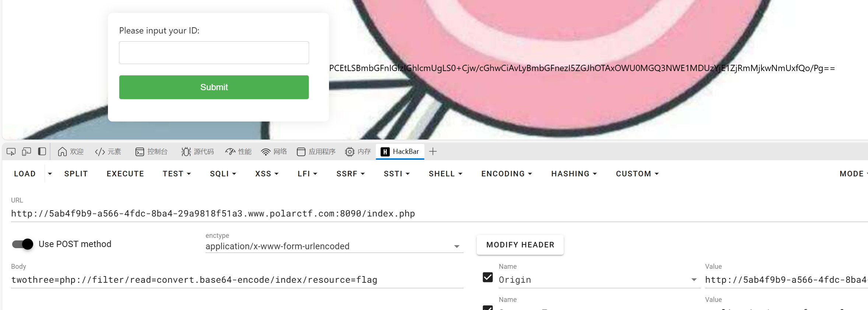The image size is (868, 310).
Task: Toggle the device emulation icon
Action: pos(27,152)
